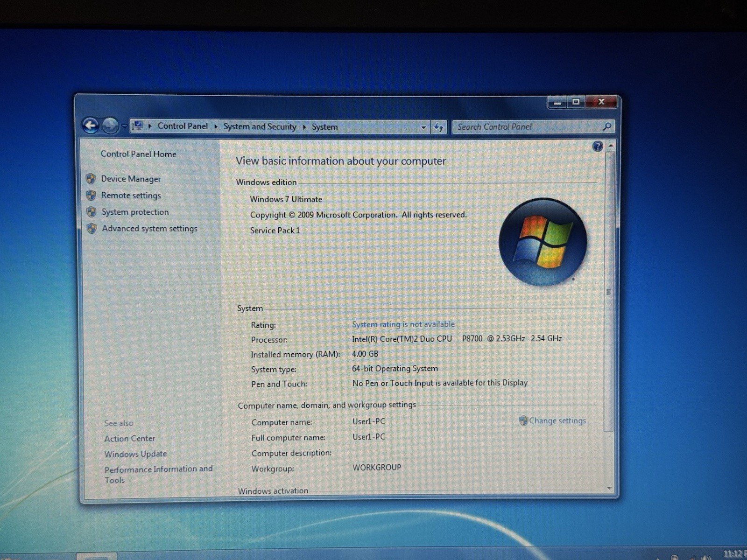The image size is (747, 560).
Task: Close the System window
Action: (x=601, y=102)
